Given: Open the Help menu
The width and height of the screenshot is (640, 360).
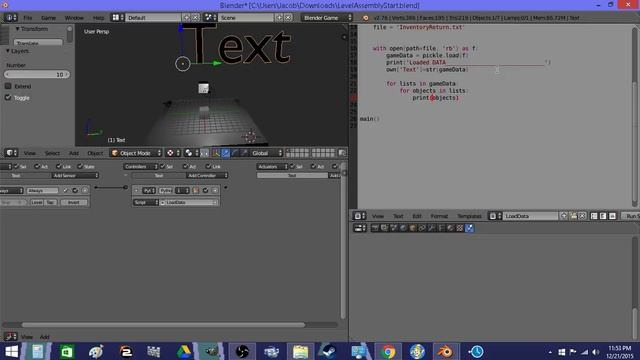Looking at the screenshot, I should pos(98,18).
